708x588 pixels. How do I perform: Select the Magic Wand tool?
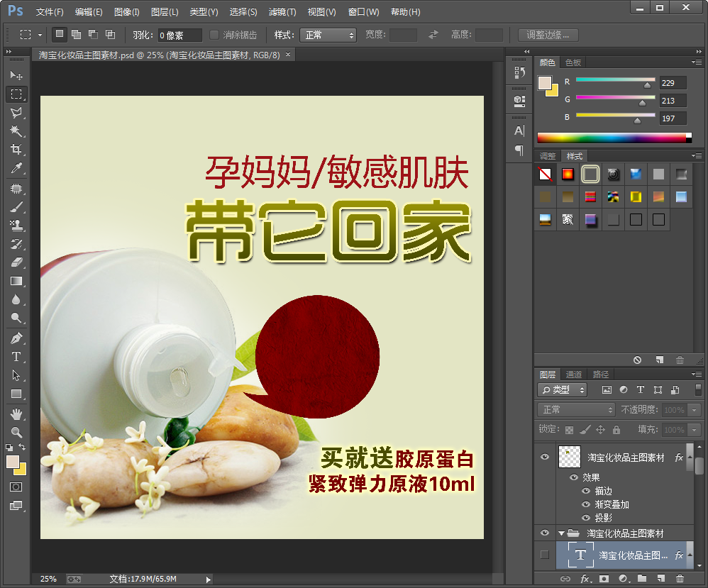(x=16, y=131)
